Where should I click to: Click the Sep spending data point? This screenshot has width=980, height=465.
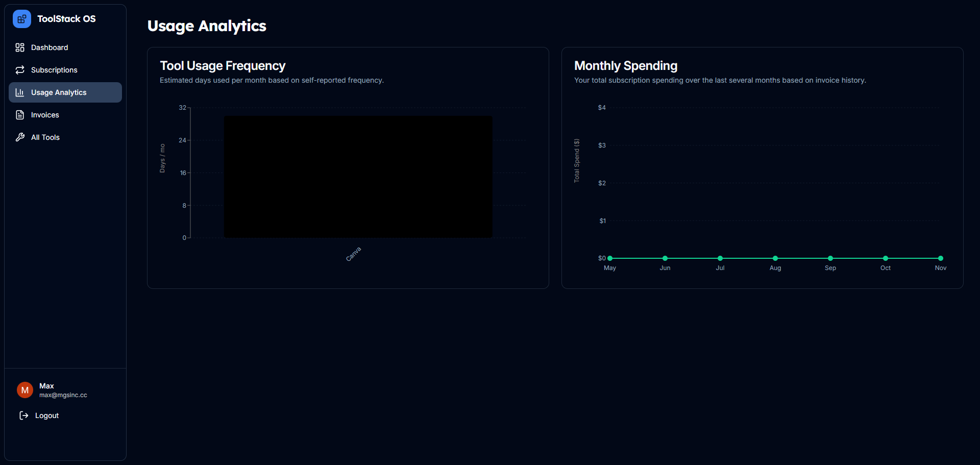click(x=830, y=258)
